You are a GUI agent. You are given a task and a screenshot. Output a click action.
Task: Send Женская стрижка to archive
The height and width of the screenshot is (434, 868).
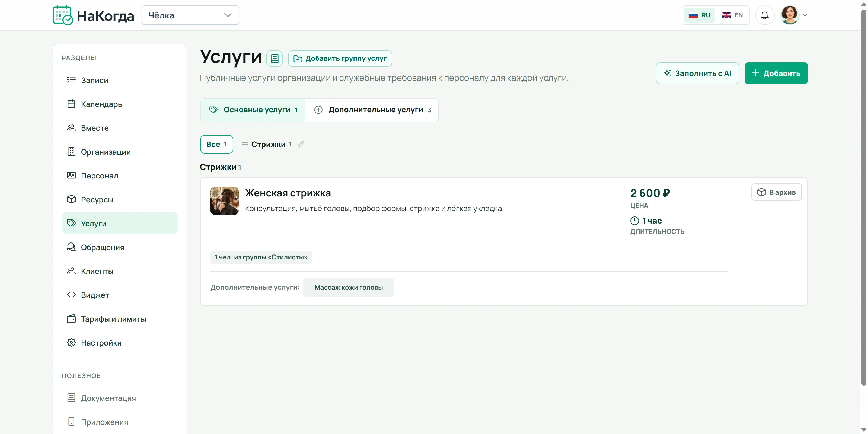[776, 192]
